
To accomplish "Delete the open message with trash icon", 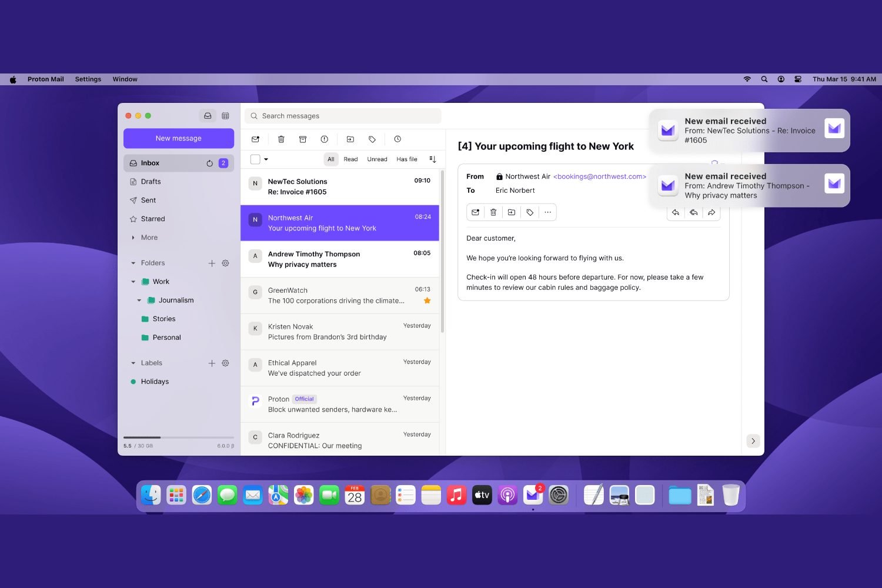I will click(493, 212).
